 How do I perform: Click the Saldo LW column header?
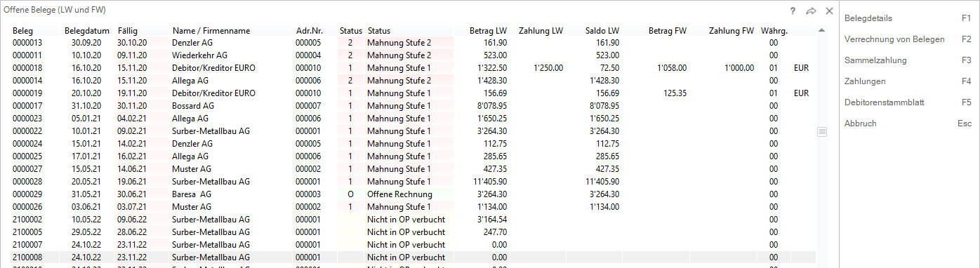(x=602, y=31)
